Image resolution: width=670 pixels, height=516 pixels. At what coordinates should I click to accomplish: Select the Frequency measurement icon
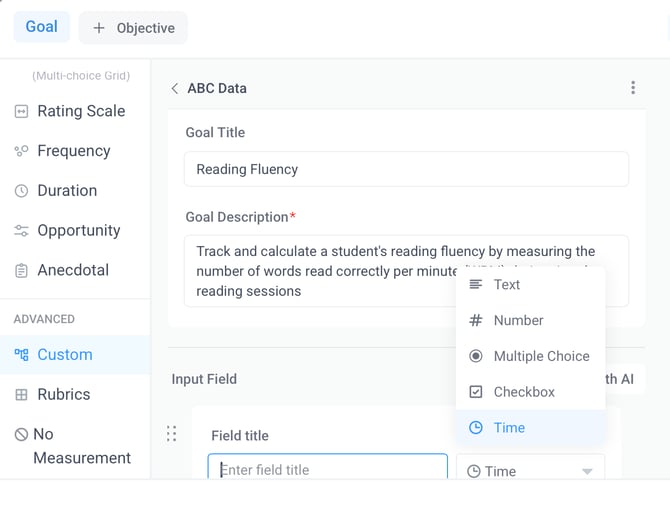(21, 151)
